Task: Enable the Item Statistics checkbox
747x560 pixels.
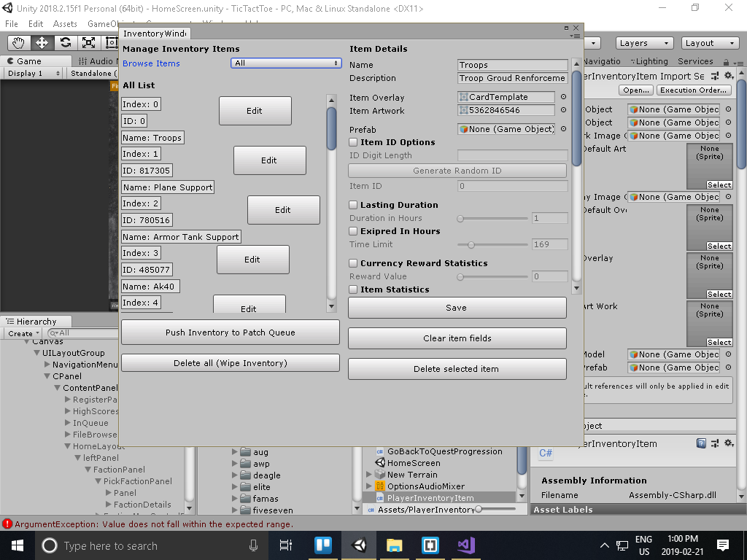Action: tap(352, 289)
